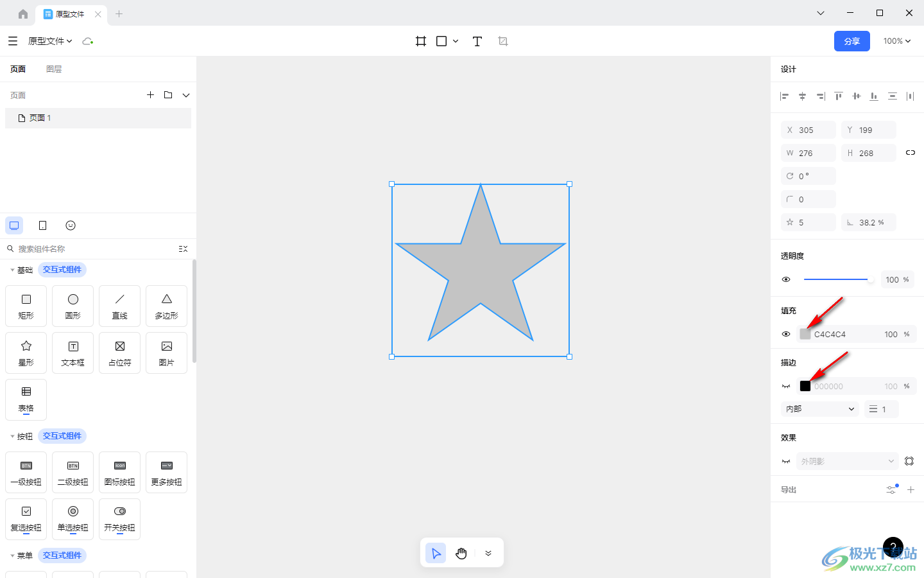This screenshot has width=924, height=578.
Task: Insert the 多边形 polygon component
Action: pos(167,306)
